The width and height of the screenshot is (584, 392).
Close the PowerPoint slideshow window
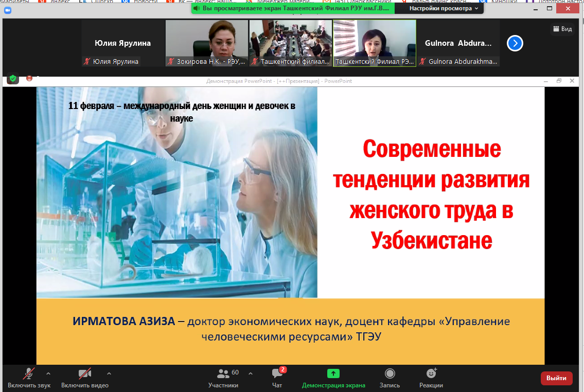tap(572, 81)
